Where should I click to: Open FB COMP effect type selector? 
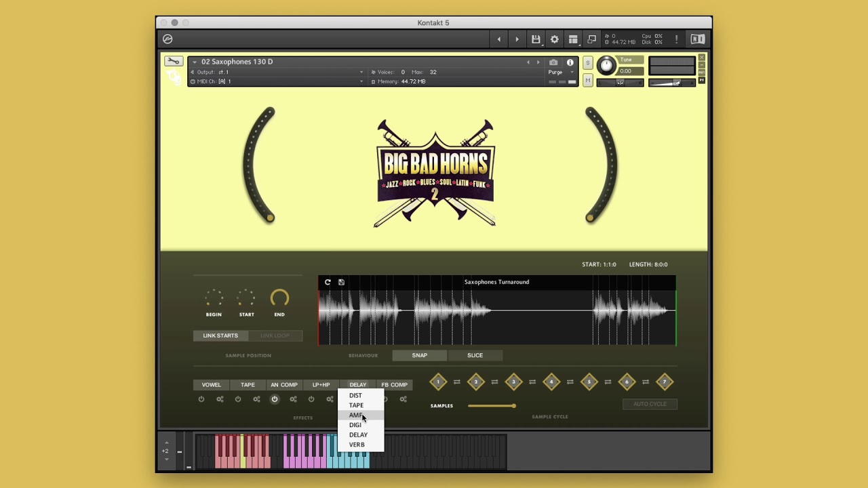[394, 385]
